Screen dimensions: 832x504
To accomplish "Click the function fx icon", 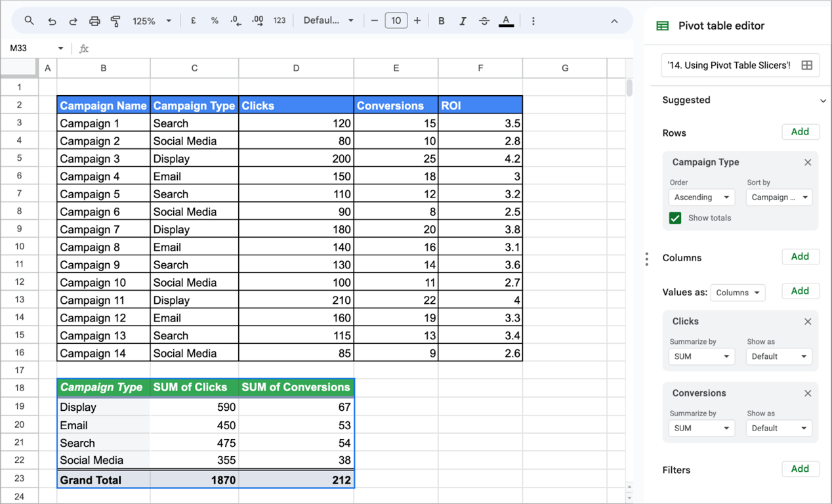I will [84, 49].
